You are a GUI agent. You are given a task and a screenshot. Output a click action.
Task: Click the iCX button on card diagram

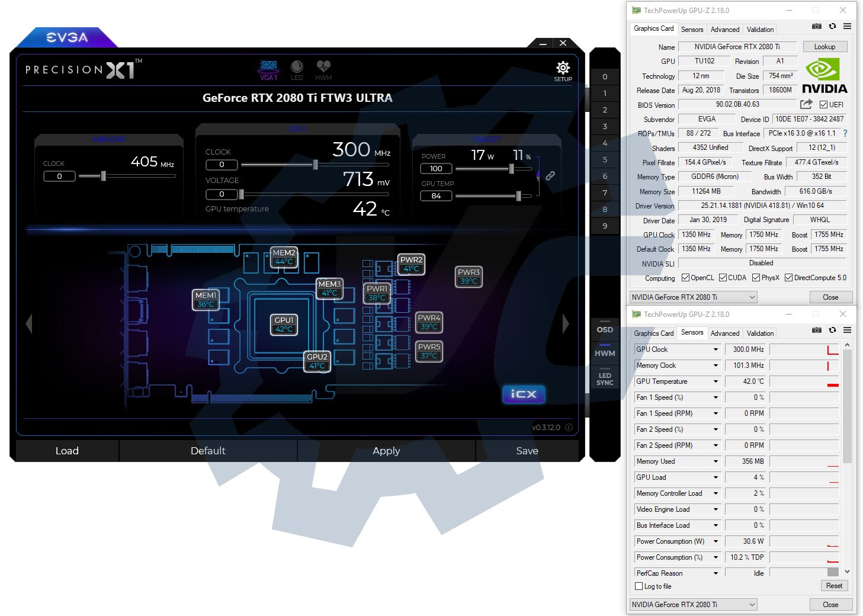(x=524, y=394)
